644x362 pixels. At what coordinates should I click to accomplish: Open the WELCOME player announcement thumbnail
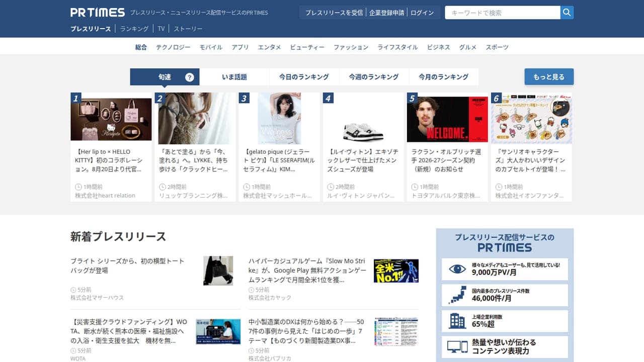[x=447, y=119]
